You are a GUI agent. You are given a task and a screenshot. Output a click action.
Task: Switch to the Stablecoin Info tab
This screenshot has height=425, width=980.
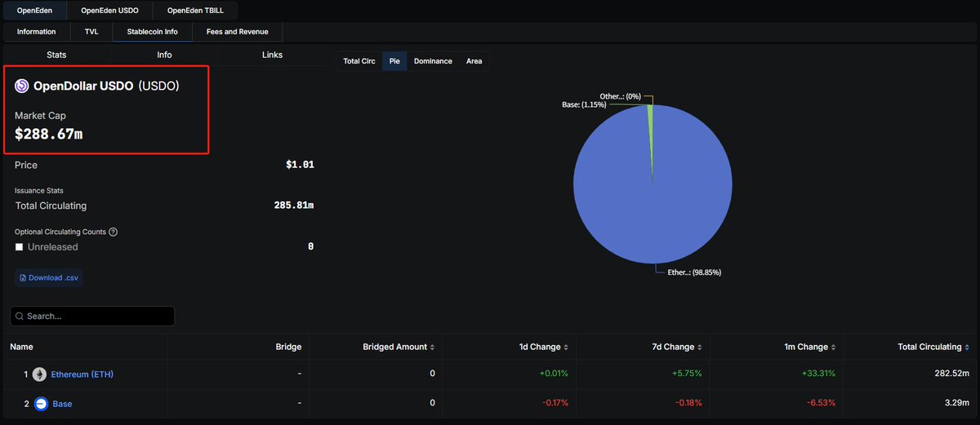click(153, 32)
